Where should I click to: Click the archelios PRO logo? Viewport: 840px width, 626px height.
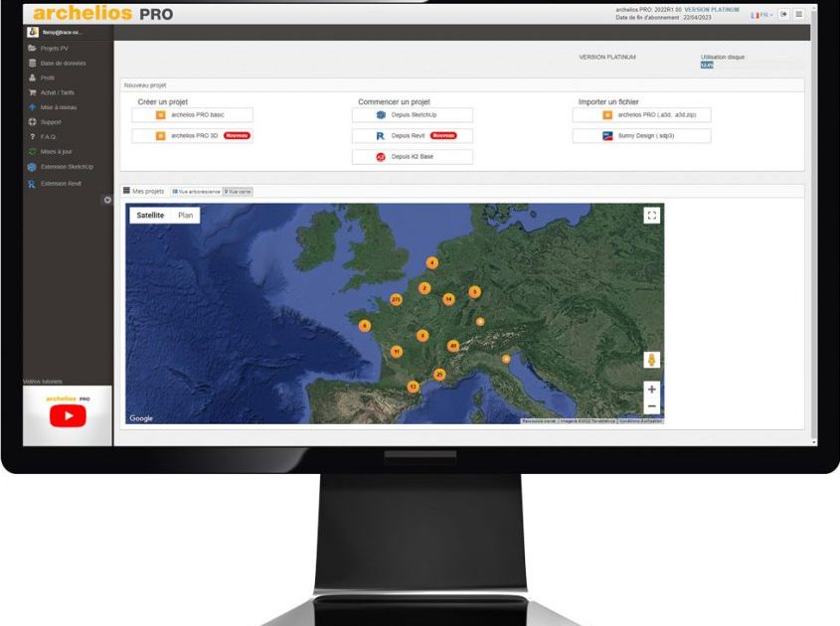click(x=102, y=13)
